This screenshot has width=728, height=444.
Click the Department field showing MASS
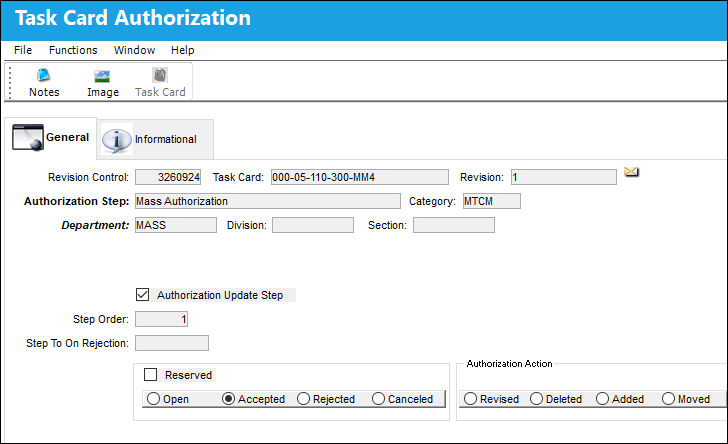(x=176, y=225)
